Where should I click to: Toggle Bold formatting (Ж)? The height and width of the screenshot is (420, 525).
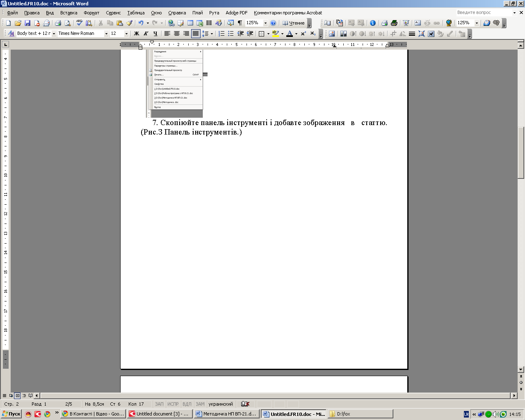[x=137, y=34]
